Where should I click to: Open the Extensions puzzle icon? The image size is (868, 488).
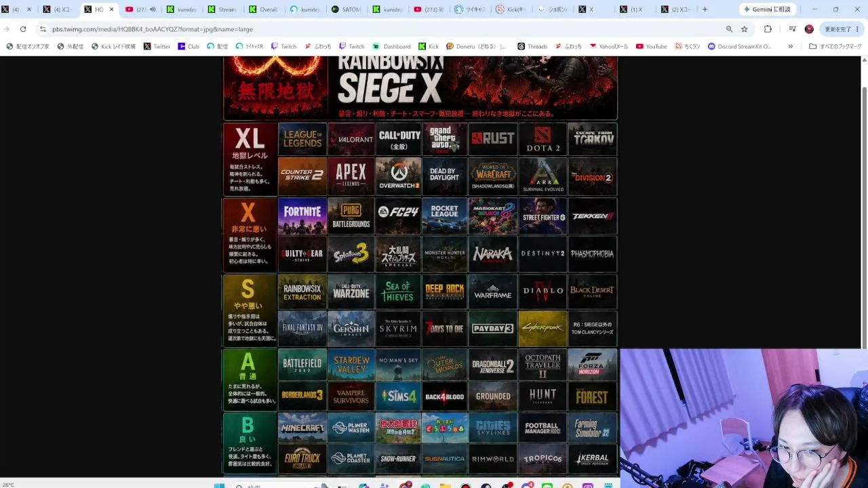(768, 29)
